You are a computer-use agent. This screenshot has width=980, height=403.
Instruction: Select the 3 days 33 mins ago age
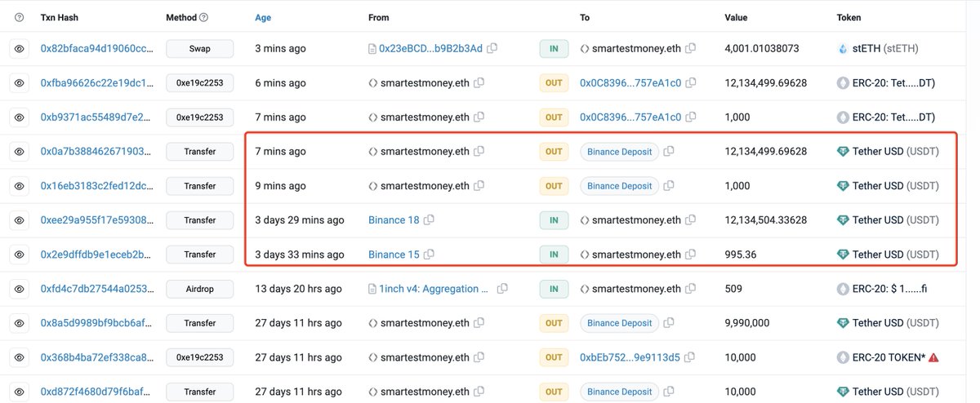300,255
